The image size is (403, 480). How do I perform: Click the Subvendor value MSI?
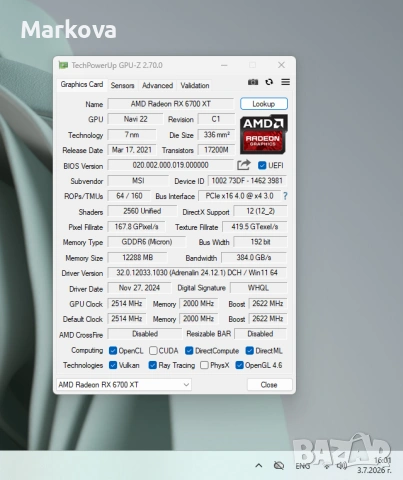138,181
